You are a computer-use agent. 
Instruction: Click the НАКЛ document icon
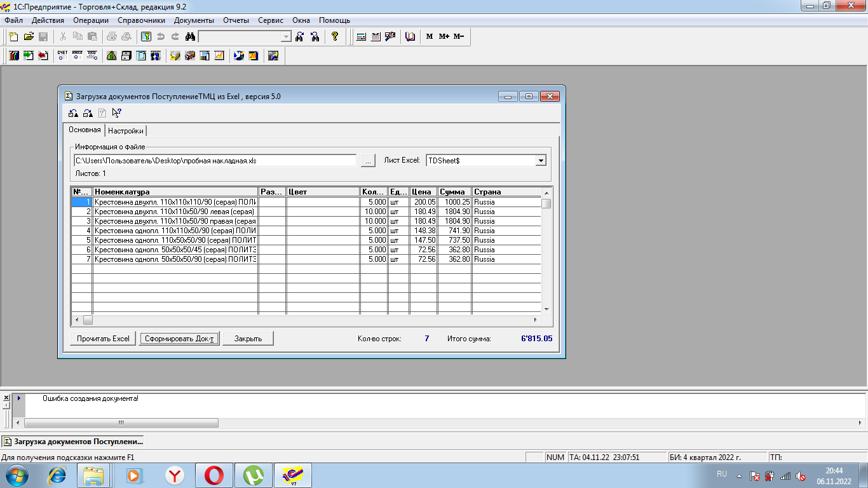tap(77, 56)
